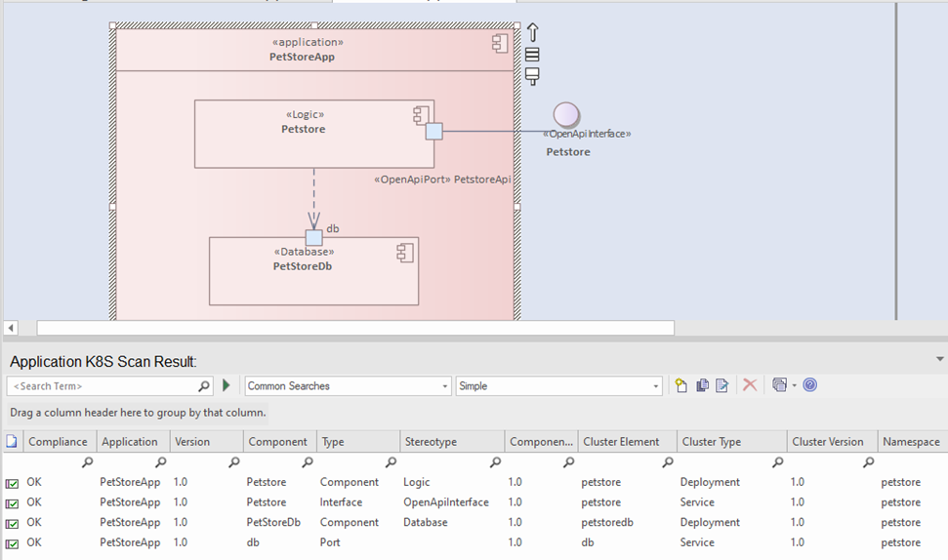Viewport: 948px width, 560px height.
Task: Click filter magnifier under the Type column
Action: tap(392, 462)
